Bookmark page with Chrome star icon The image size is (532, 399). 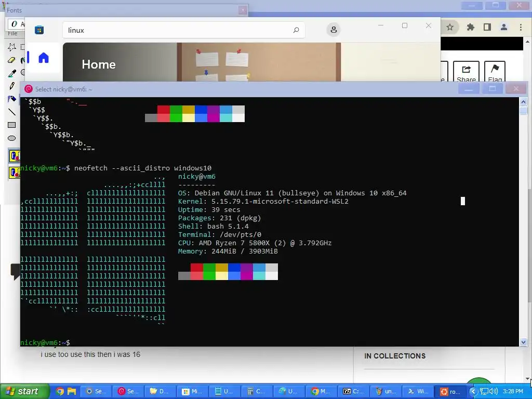(x=450, y=27)
